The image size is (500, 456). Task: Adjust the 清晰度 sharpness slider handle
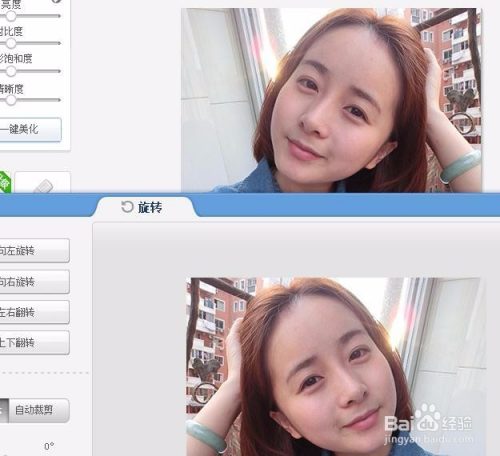pos(11,100)
